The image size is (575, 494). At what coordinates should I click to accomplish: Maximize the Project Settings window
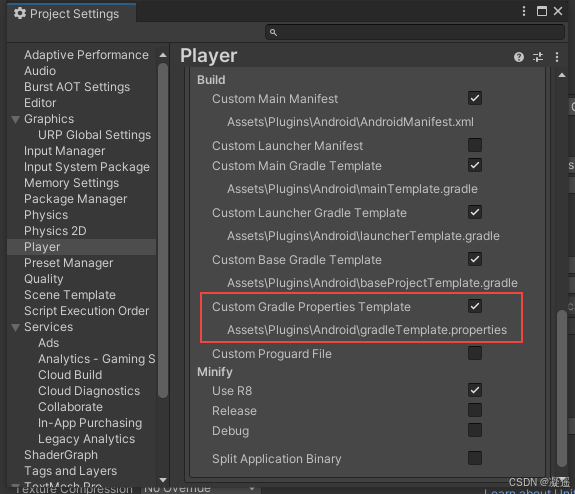click(x=542, y=11)
